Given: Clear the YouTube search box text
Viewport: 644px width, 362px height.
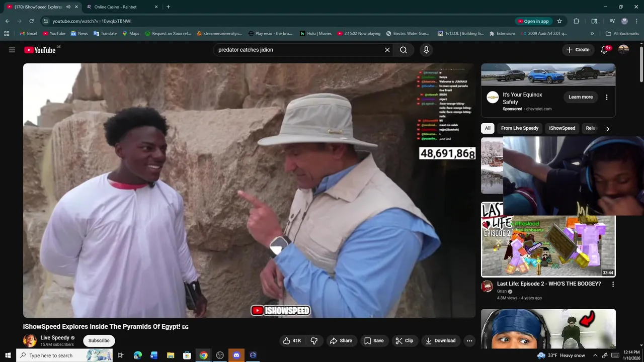Looking at the screenshot, I should (x=387, y=50).
